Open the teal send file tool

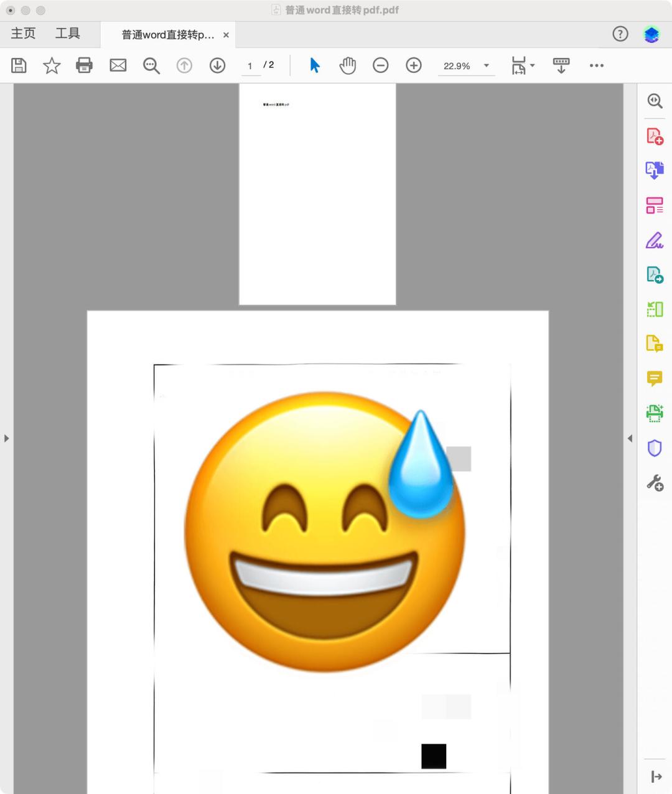coord(655,274)
